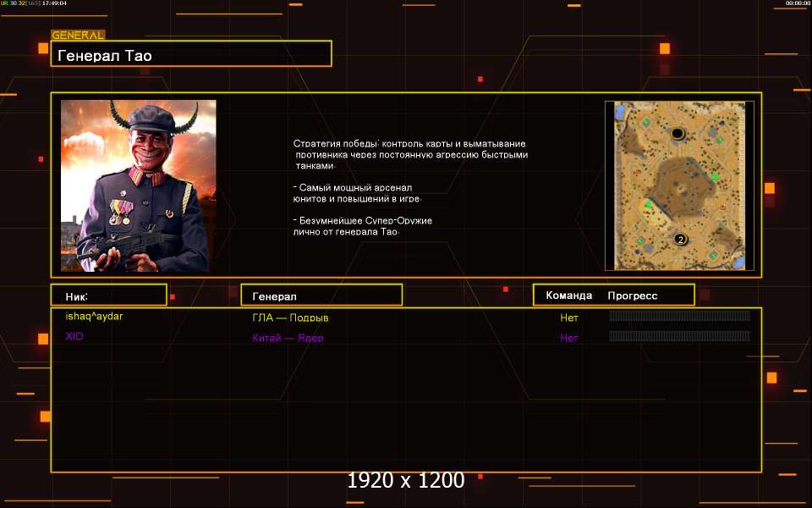Select player name "ishaq^aydar"
This screenshot has height=508, width=812.
[x=94, y=316]
